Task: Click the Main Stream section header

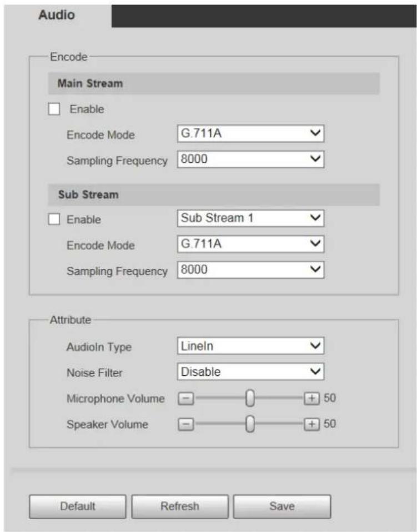Action: click(214, 83)
